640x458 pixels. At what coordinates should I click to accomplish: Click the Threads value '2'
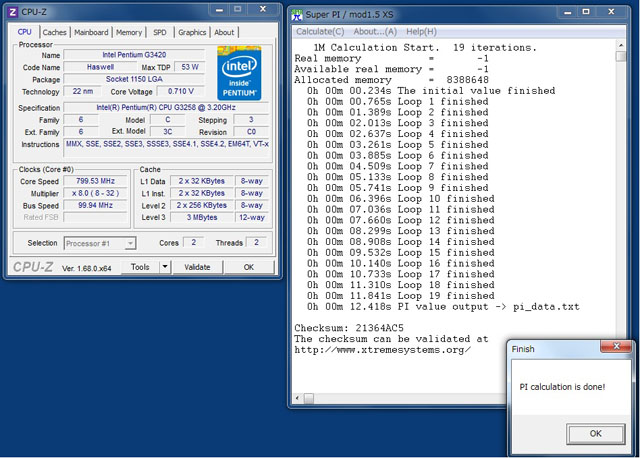pos(256,243)
